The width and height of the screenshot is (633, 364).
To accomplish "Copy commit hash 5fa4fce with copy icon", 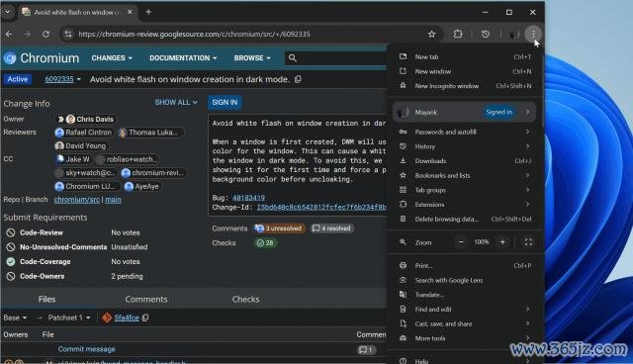I will [145, 318].
